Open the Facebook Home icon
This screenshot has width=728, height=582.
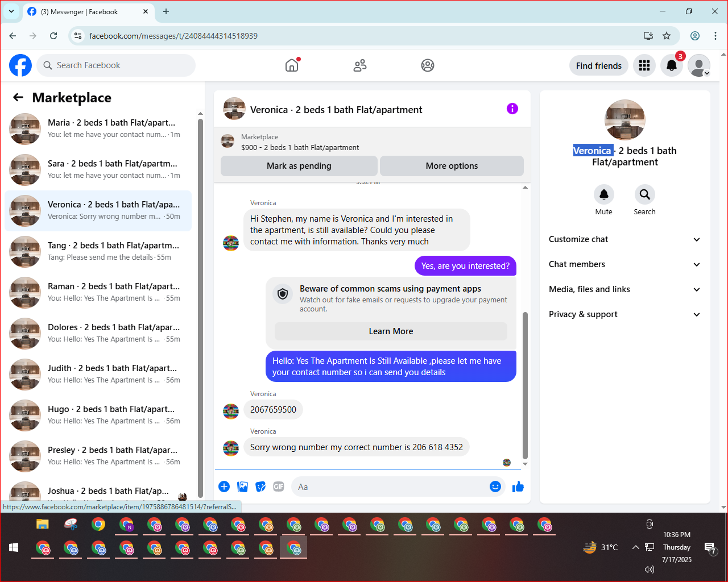(x=292, y=65)
